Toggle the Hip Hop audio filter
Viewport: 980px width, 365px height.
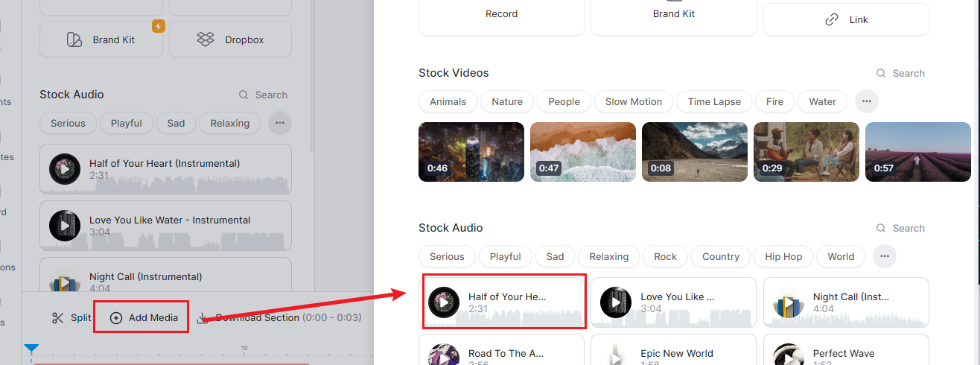pyautogui.click(x=783, y=256)
